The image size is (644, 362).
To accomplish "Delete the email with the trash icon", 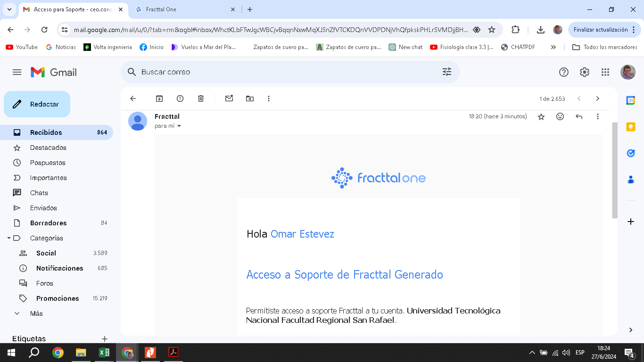I will coord(201,99).
